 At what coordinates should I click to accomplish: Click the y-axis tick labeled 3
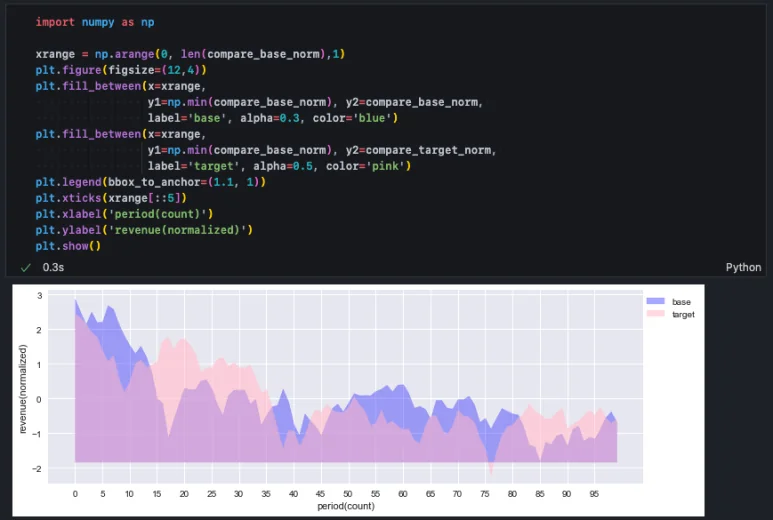coord(40,296)
